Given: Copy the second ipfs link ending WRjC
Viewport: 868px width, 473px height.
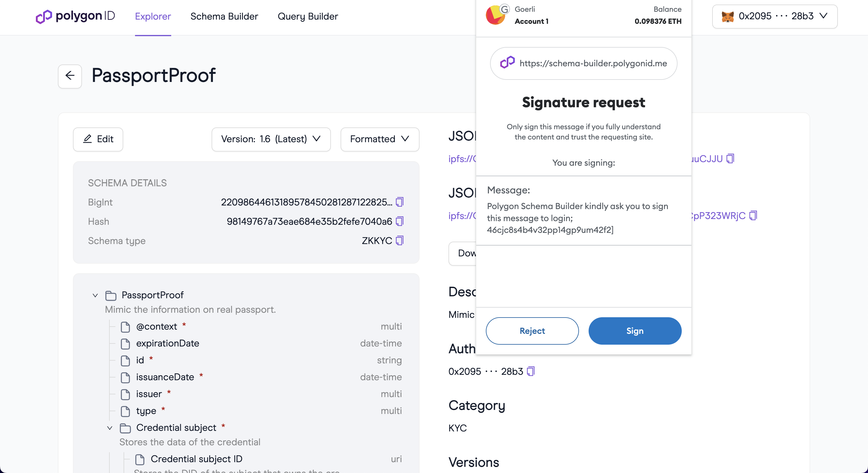Looking at the screenshot, I should tap(753, 215).
